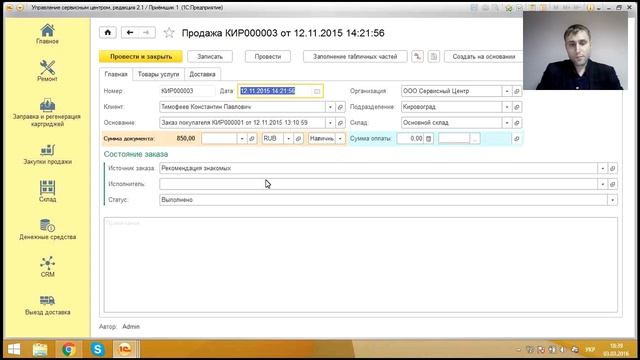Expand the Наличные payment type dropdown
This screenshot has height=360, width=640.
(340, 138)
